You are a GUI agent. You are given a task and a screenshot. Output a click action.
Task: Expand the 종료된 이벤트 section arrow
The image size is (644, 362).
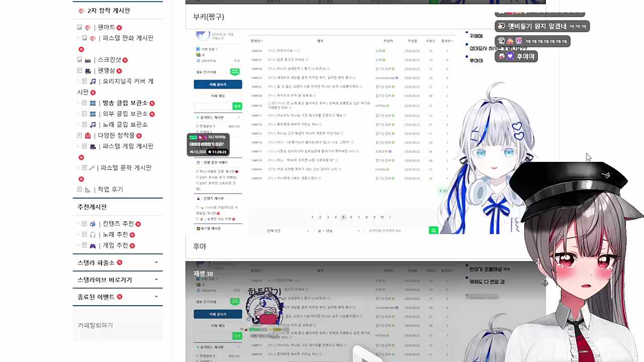click(x=156, y=297)
